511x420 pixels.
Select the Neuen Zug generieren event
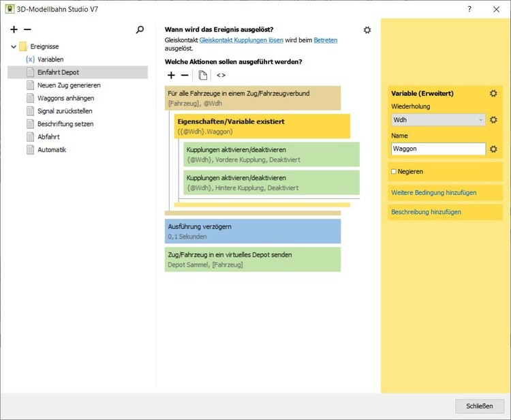pyautogui.click(x=69, y=85)
